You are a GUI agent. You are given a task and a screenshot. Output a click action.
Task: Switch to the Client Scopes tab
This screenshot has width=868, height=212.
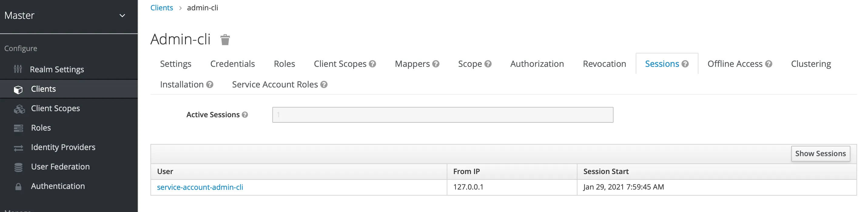point(340,64)
